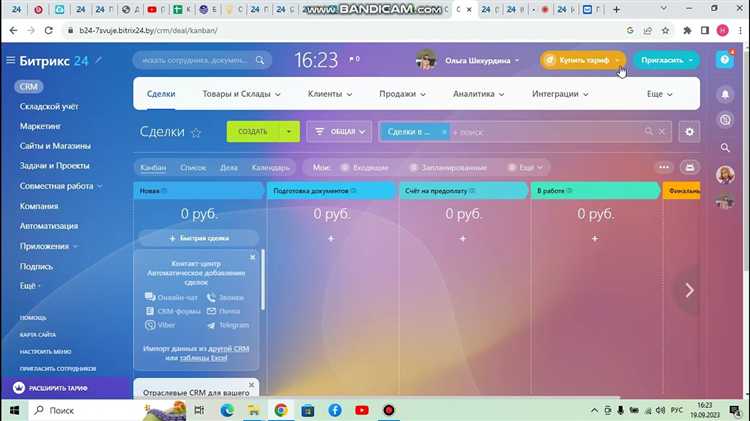Open the Bitrix24 hamburger menu

(11, 60)
